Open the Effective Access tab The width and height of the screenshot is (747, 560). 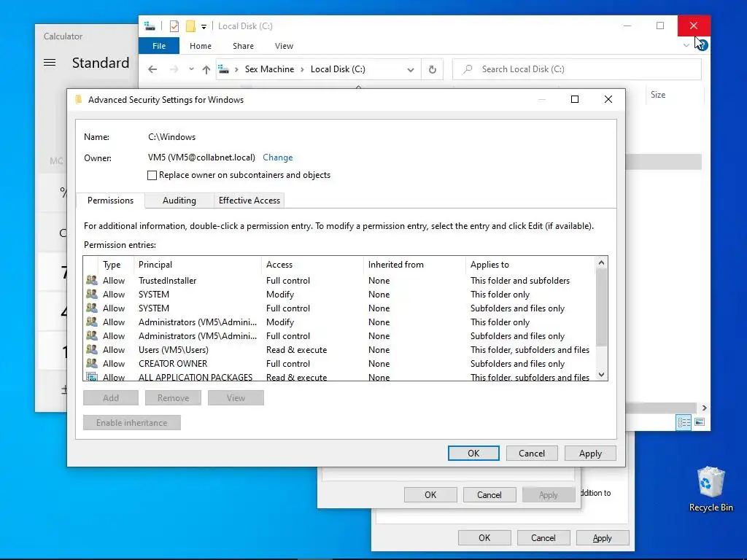pos(249,201)
